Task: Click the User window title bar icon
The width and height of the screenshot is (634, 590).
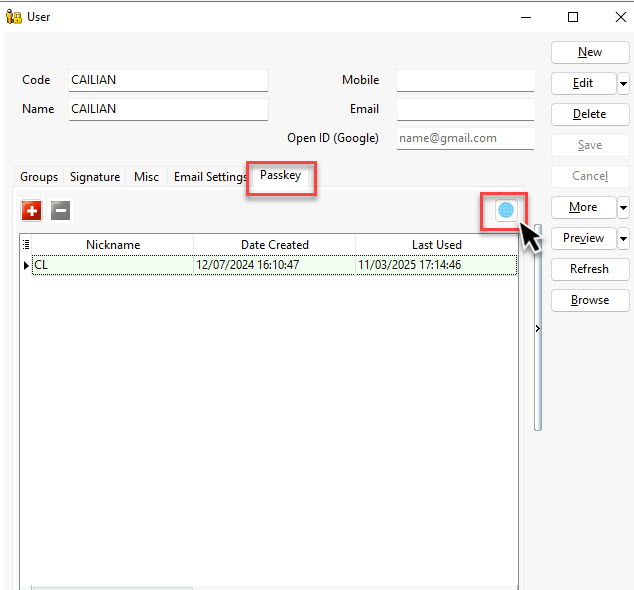Action: pos(14,17)
